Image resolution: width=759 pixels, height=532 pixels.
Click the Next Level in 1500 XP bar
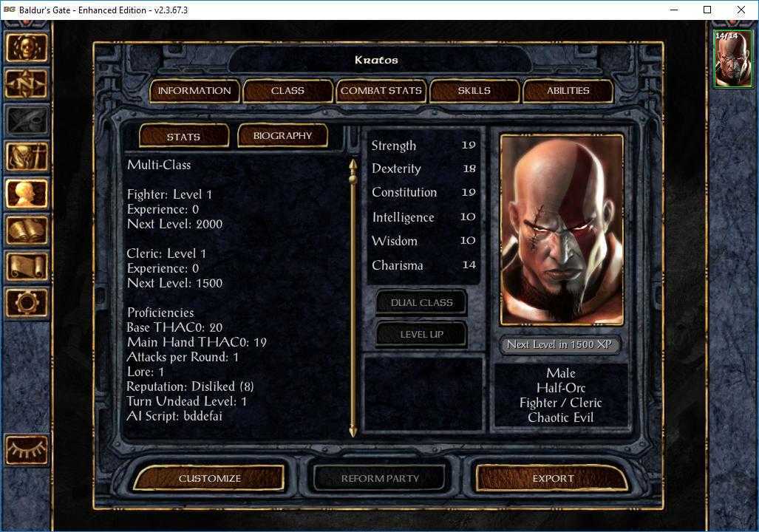(x=560, y=344)
